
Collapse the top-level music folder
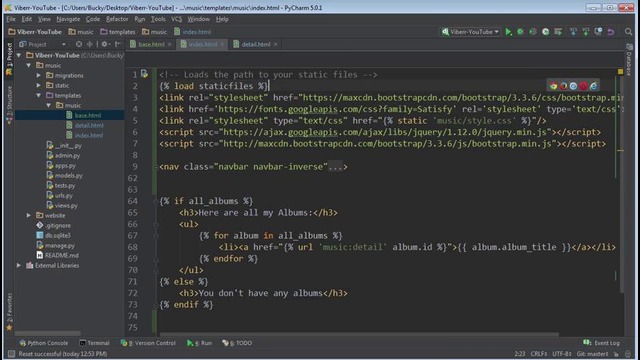pos(29,65)
